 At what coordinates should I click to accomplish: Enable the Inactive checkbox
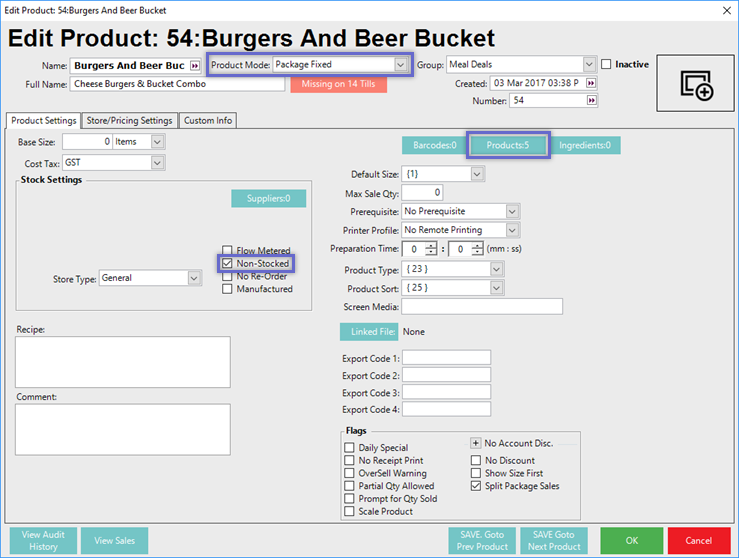pos(606,65)
